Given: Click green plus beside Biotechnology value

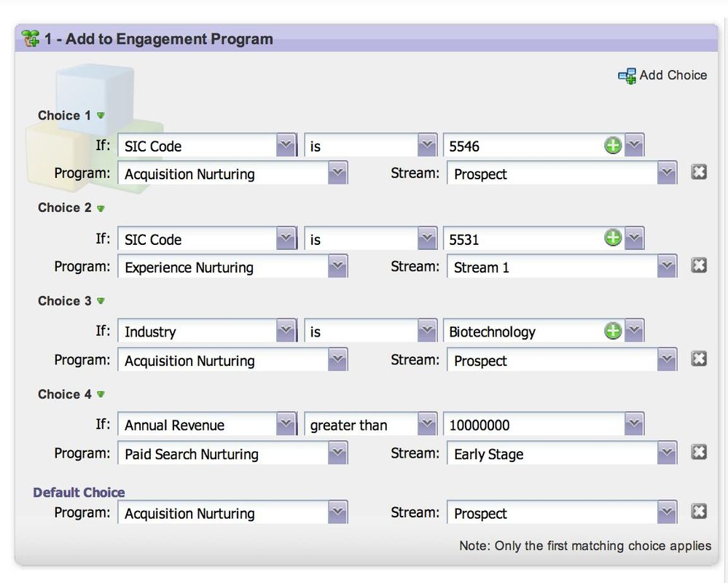Looking at the screenshot, I should tap(613, 331).
